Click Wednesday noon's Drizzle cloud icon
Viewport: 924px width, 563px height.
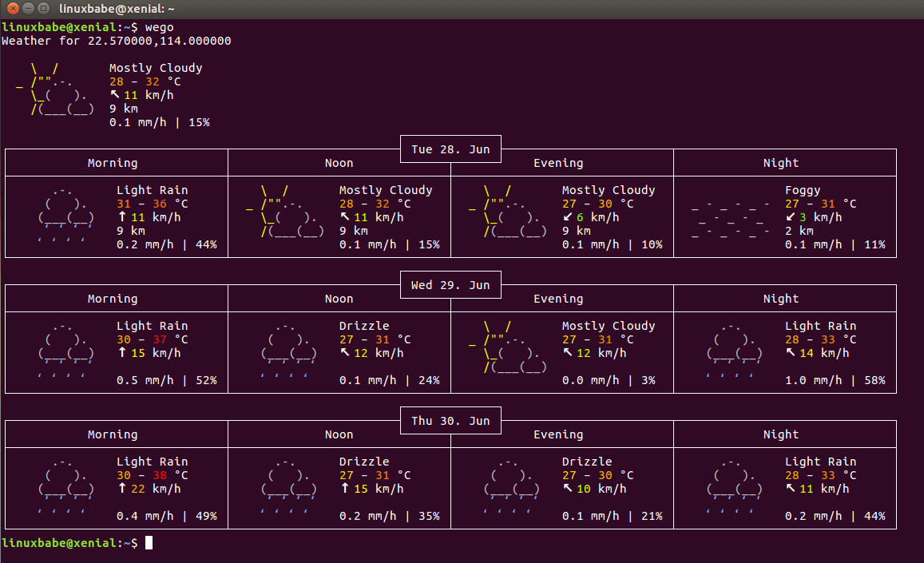288,347
